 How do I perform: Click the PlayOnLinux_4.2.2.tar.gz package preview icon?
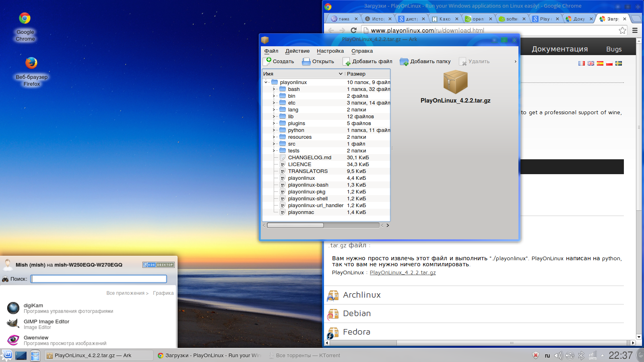455,82
